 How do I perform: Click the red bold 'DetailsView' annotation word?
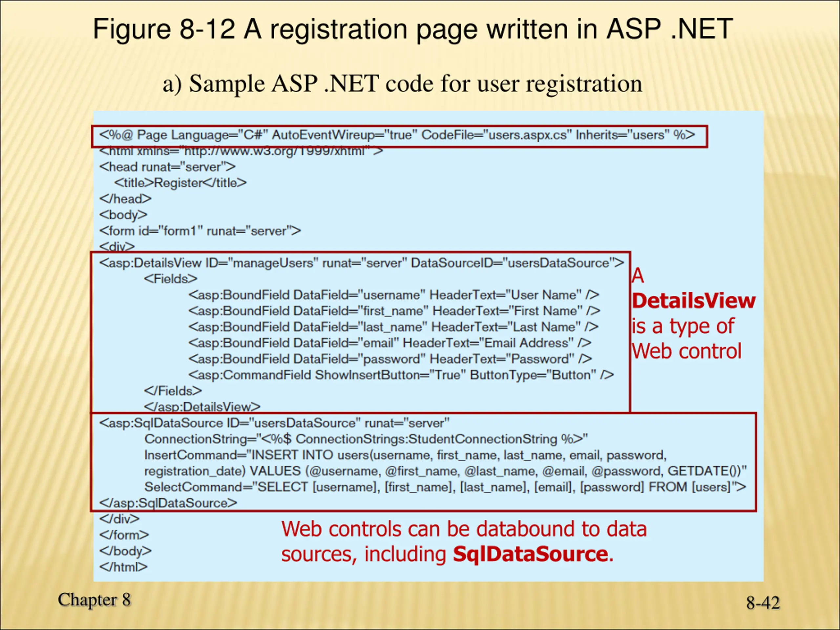pyautogui.click(x=694, y=301)
